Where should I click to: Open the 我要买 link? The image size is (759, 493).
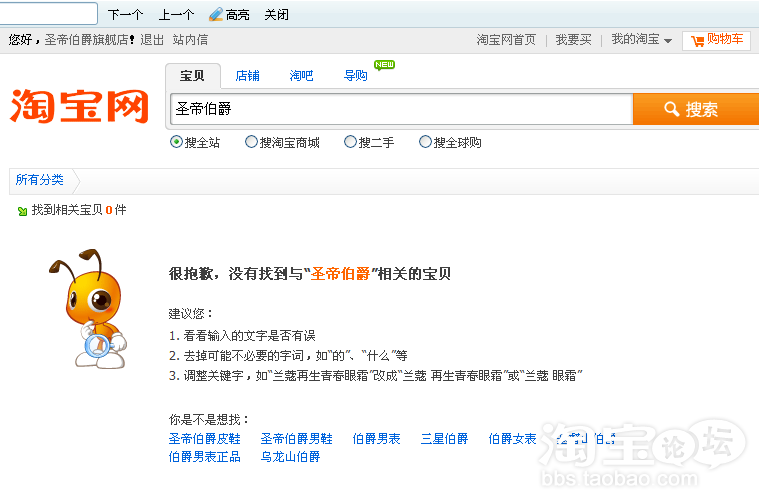[x=574, y=40]
